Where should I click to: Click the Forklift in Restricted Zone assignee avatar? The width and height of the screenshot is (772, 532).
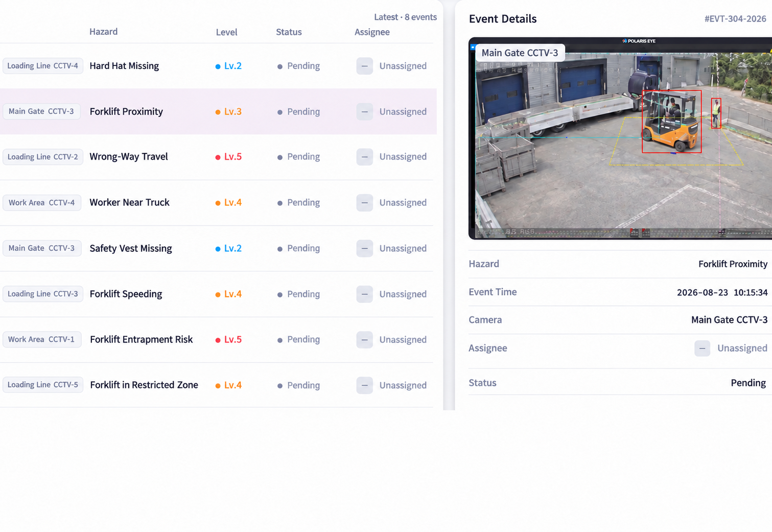tap(364, 385)
